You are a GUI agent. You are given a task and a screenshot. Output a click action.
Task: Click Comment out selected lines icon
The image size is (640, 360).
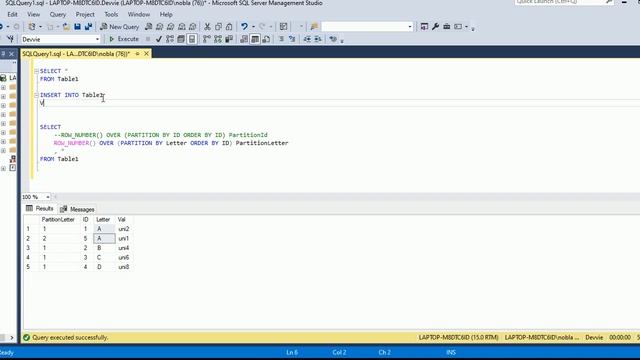point(281,39)
